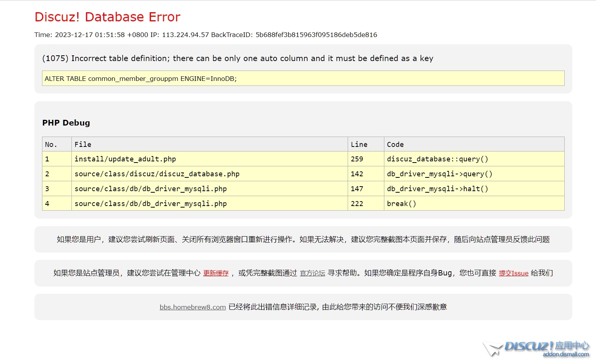Click line number 259 cell
Viewport: 596px width, 364px height.
pos(357,159)
